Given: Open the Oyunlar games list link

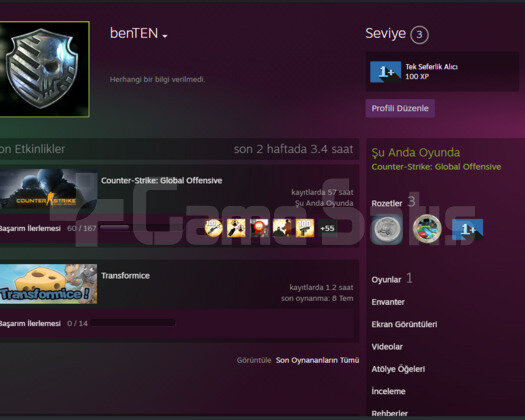Looking at the screenshot, I should 386,279.
